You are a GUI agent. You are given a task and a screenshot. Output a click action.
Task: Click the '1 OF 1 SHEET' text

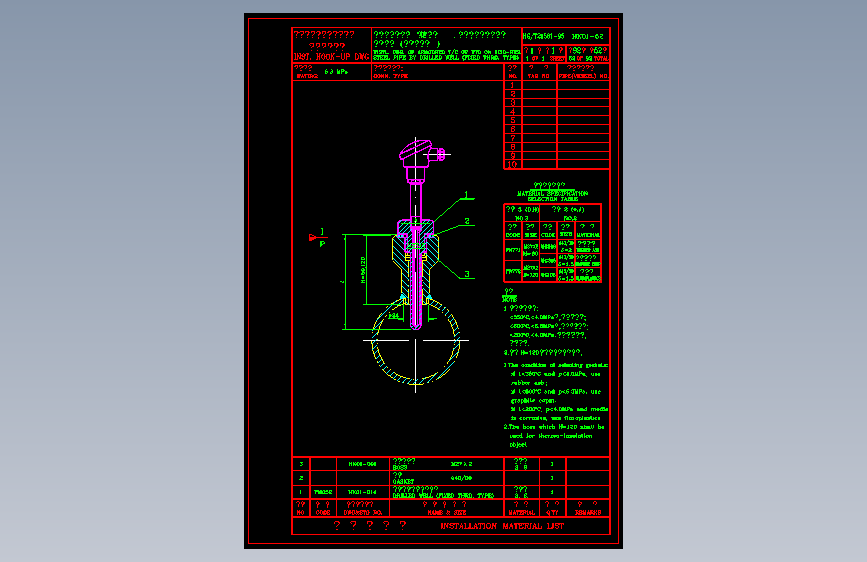point(545,58)
